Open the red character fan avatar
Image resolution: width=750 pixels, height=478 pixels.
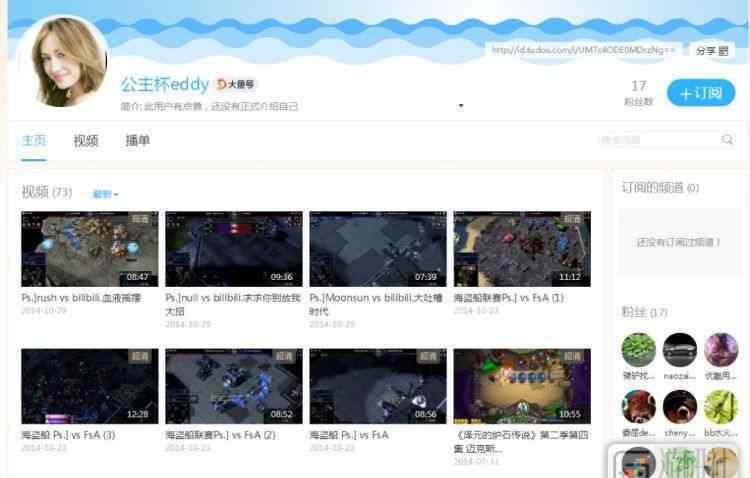638,407
